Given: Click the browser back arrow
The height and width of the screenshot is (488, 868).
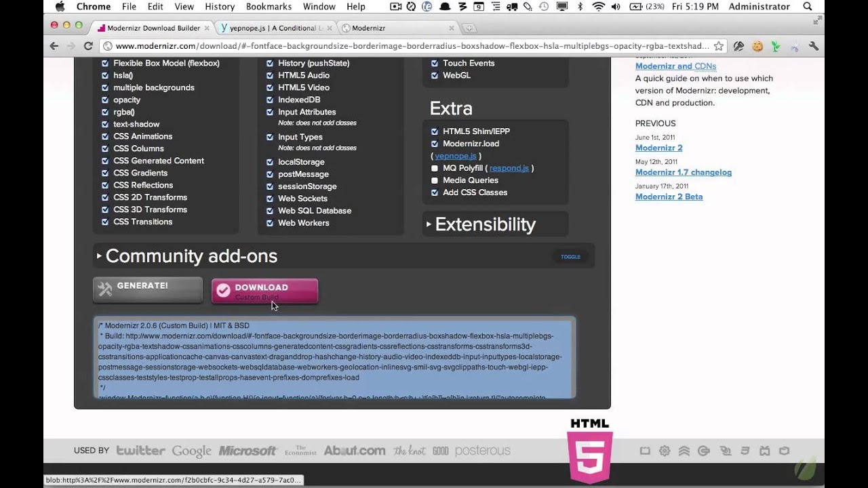Looking at the screenshot, I should tap(54, 46).
